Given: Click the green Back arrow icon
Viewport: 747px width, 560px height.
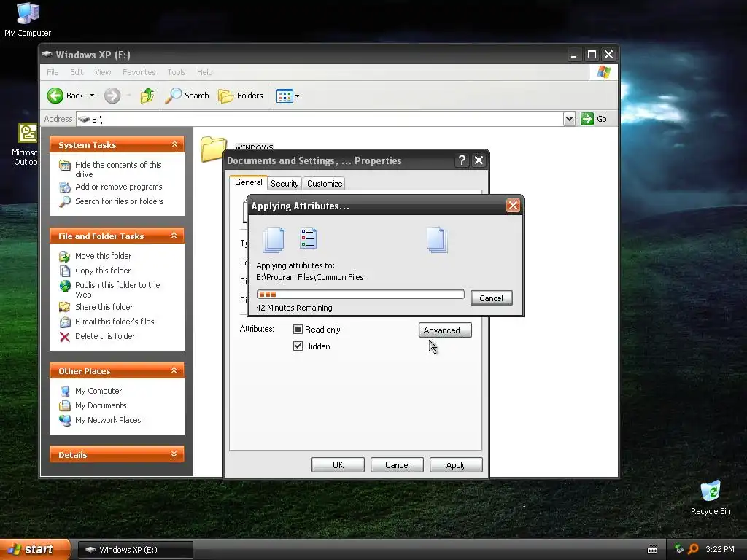Looking at the screenshot, I should 55,96.
